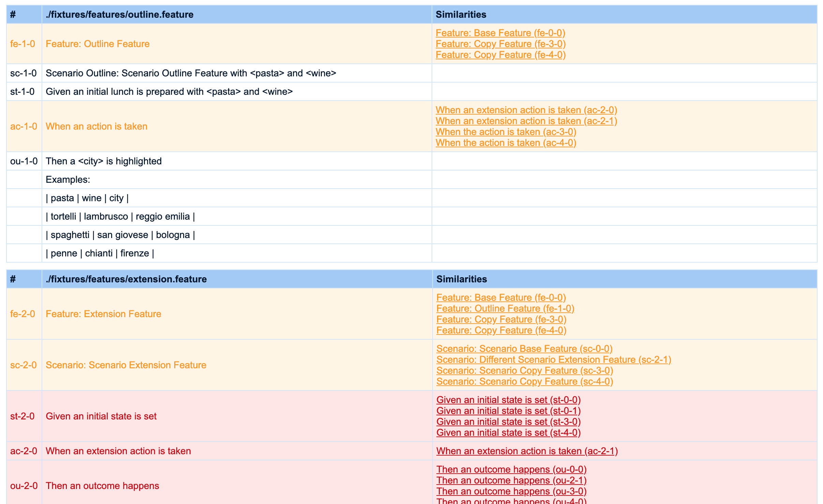
Task: Follow the first 'When an extension action is taken (ac-2-0)' link
Action: coord(526,110)
